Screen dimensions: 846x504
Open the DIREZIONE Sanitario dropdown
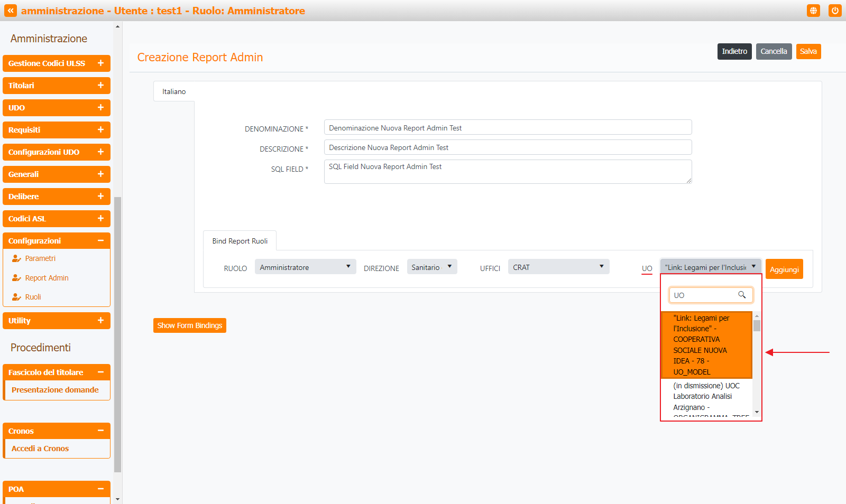tap(431, 267)
